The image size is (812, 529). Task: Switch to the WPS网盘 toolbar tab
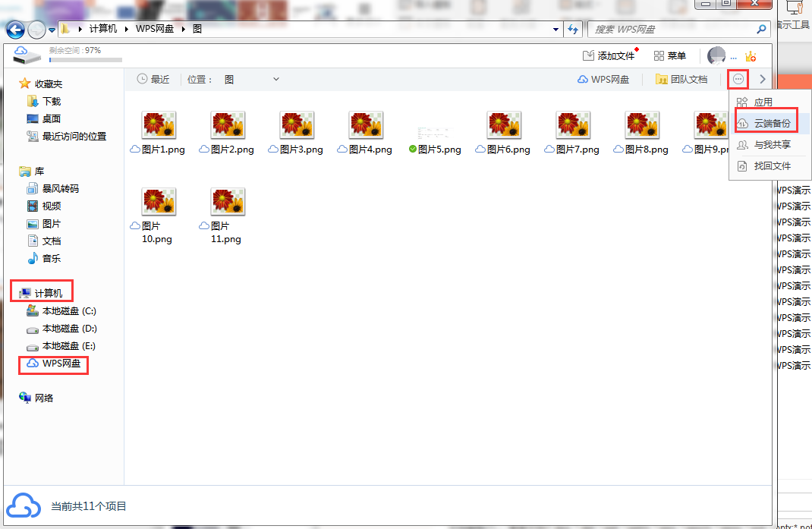pos(603,79)
